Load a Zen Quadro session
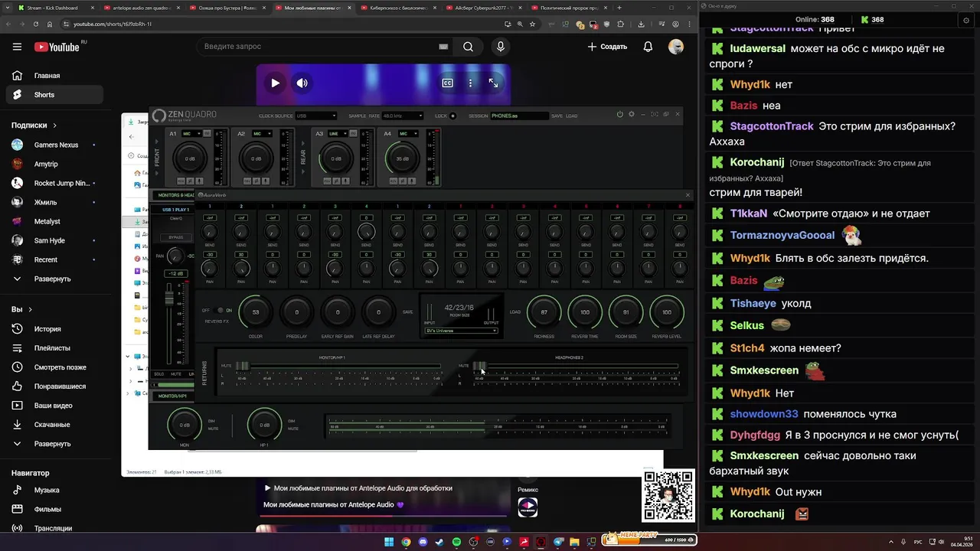980x551 pixels. (x=572, y=116)
